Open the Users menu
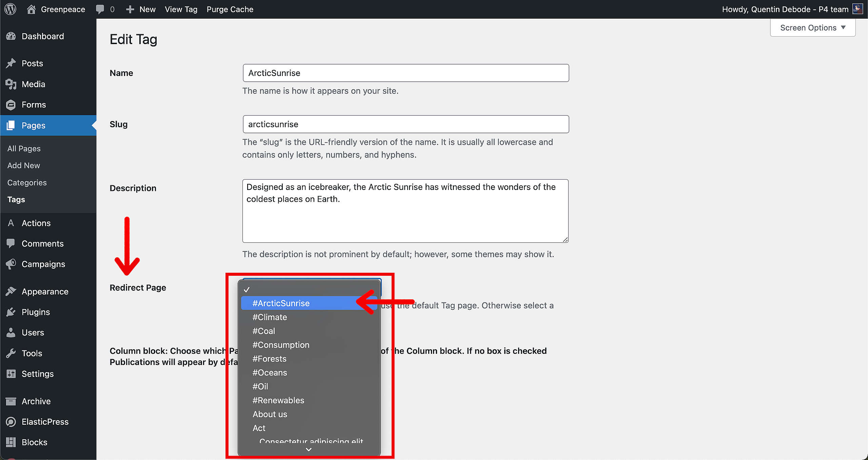The height and width of the screenshot is (460, 868). pos(48,332)
